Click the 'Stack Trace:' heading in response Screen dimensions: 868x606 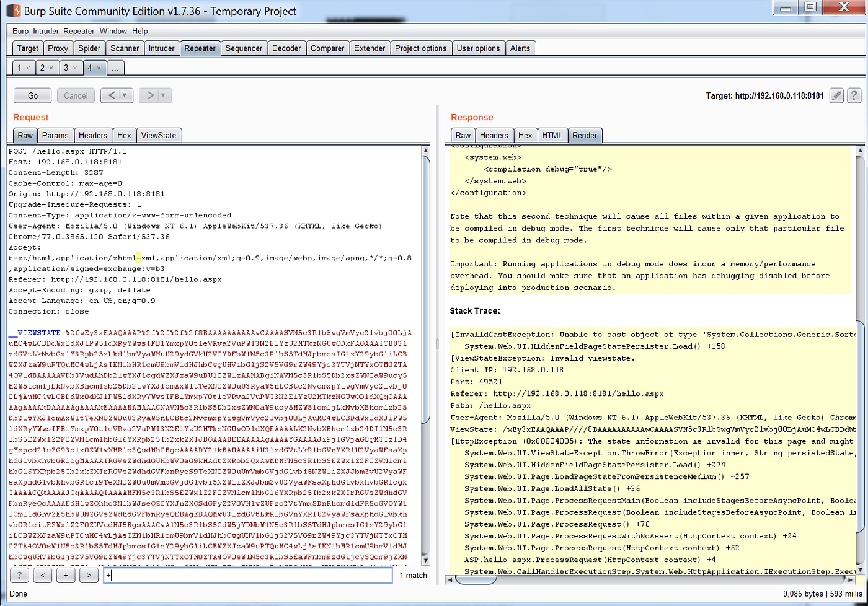[x=475, y=310]
